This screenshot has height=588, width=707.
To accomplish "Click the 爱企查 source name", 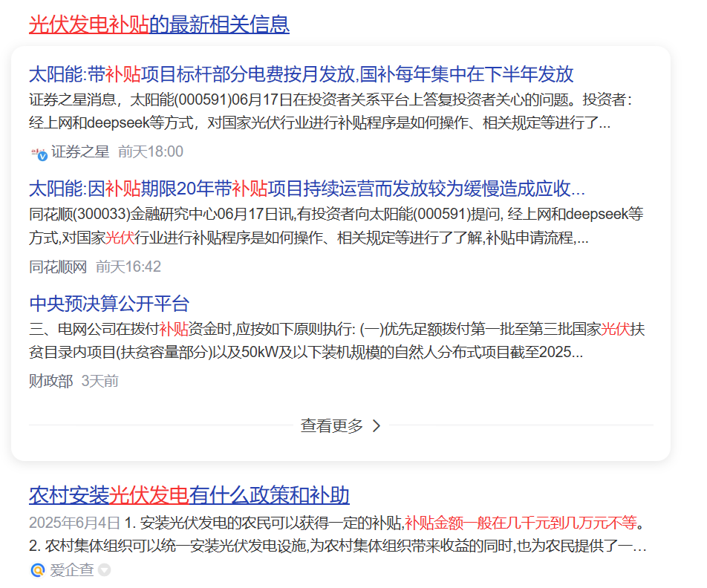I will pos(72,570).
